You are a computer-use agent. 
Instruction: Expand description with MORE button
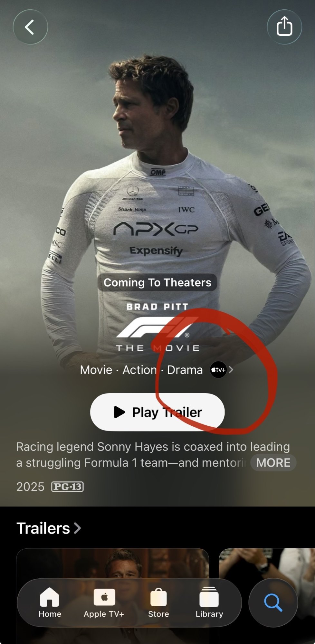pos(273,463)
